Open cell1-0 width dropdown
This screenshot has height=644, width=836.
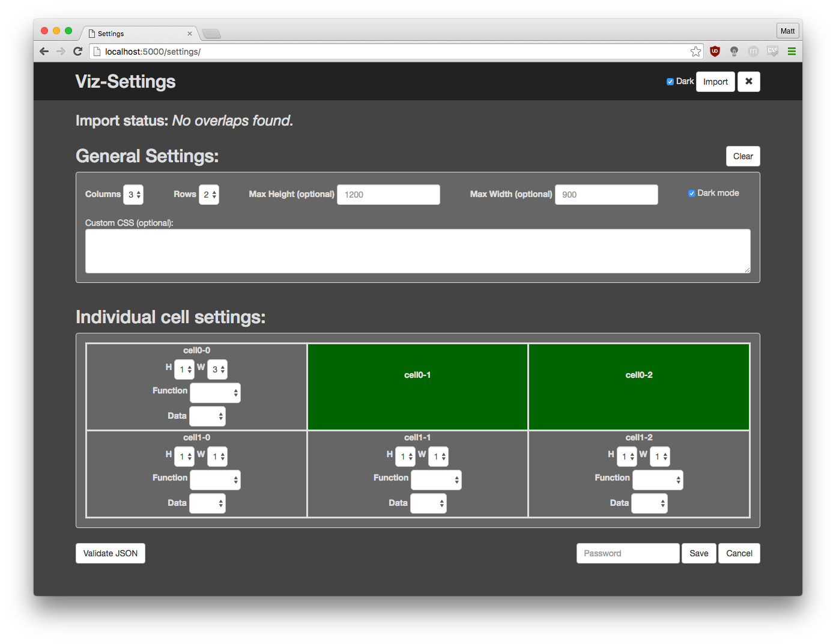coord(217,457)
